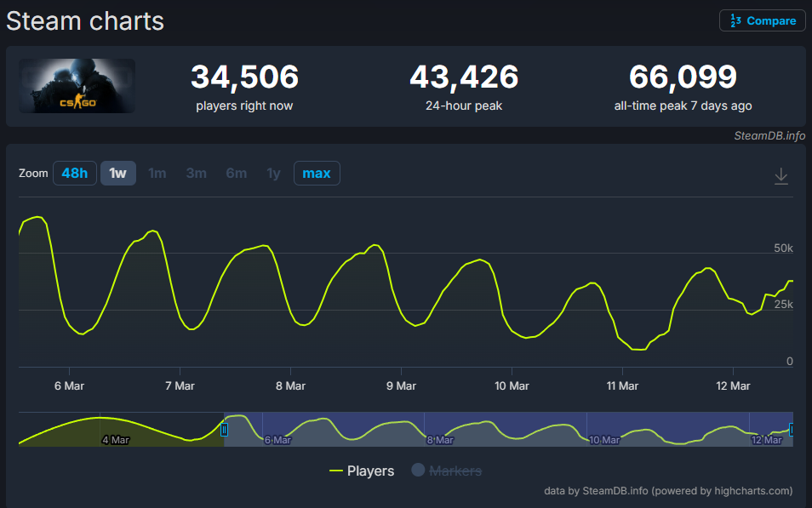Click the 4 Mar label in navigator
The width and height of the screenshot is (812, 508).
click(116, 440)
